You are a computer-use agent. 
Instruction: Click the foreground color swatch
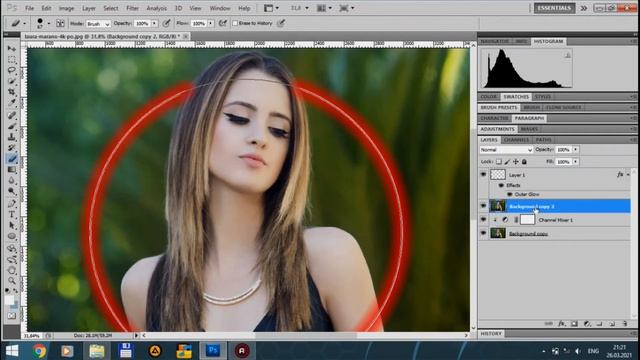point(9,300)
